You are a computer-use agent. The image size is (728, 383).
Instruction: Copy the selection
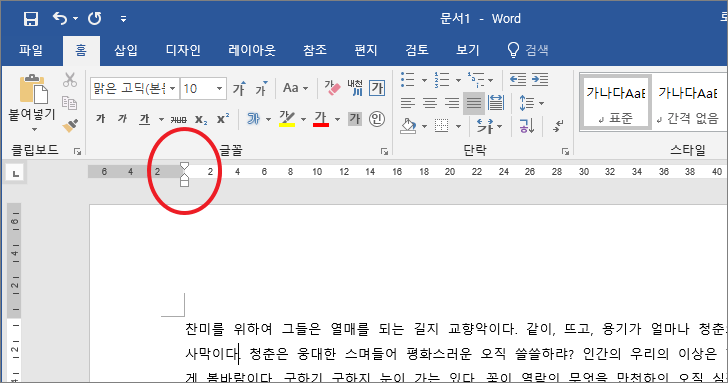point(70,102)
